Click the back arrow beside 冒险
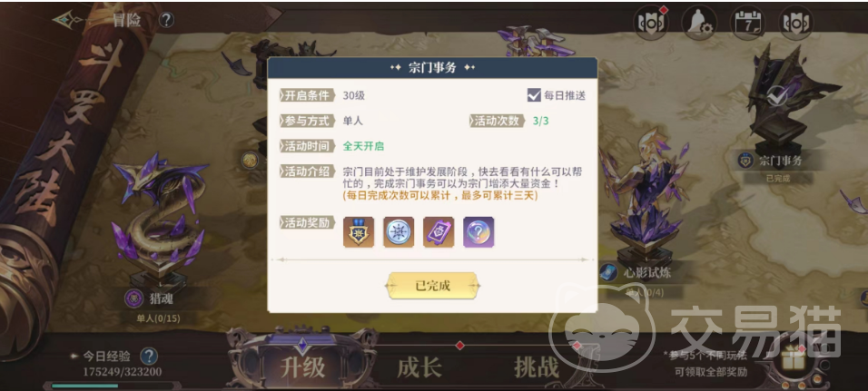Screen dimensions: 868x391 click(x=67, y=21)
